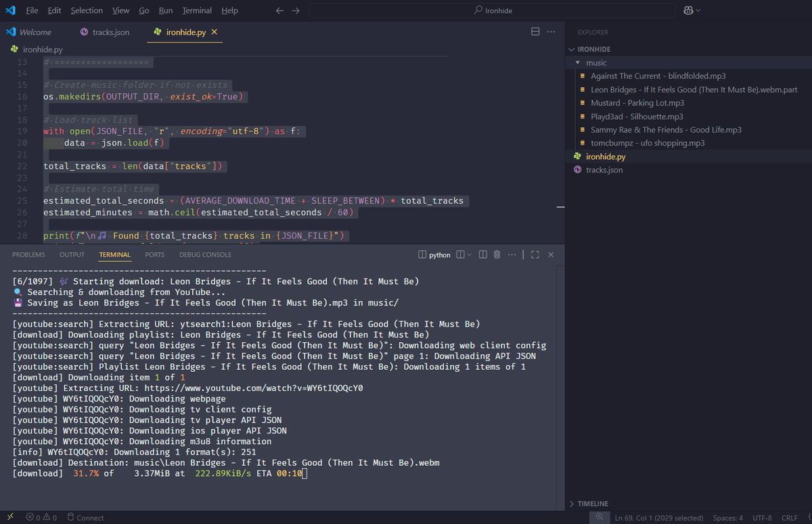812x524 pixels.
Task: Switch to the DEBUG CONSOLE tab
Action: tap(205, 255)
